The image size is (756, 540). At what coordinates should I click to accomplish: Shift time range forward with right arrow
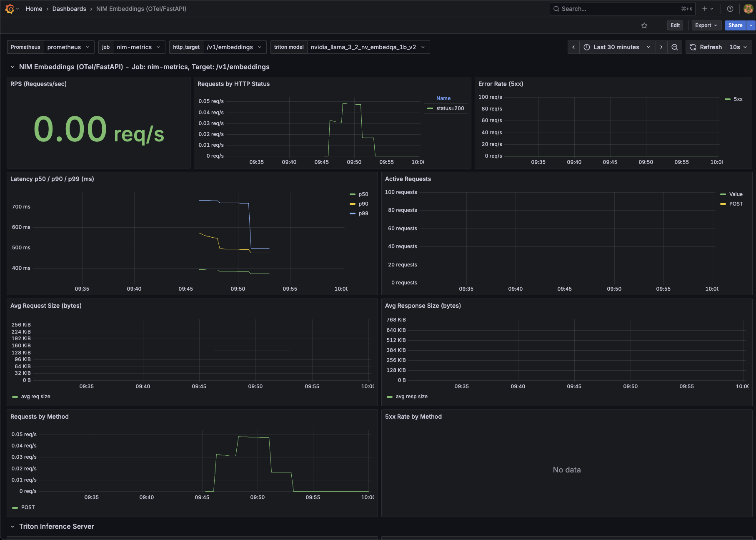(x=661, y=47)
